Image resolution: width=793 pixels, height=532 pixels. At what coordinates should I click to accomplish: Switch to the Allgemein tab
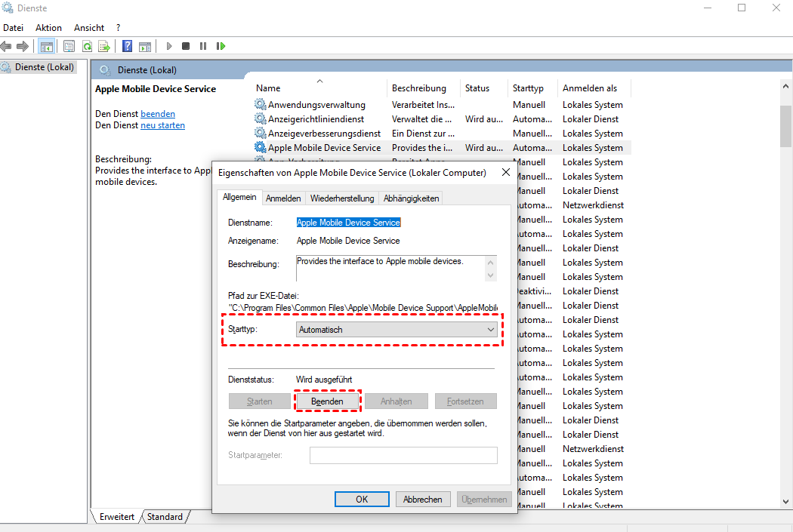pos(239,197)
